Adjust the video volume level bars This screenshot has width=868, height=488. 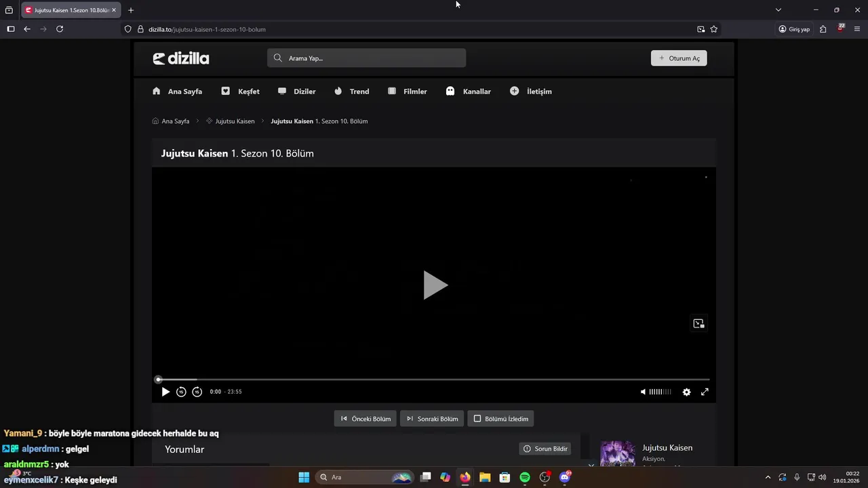660,392
